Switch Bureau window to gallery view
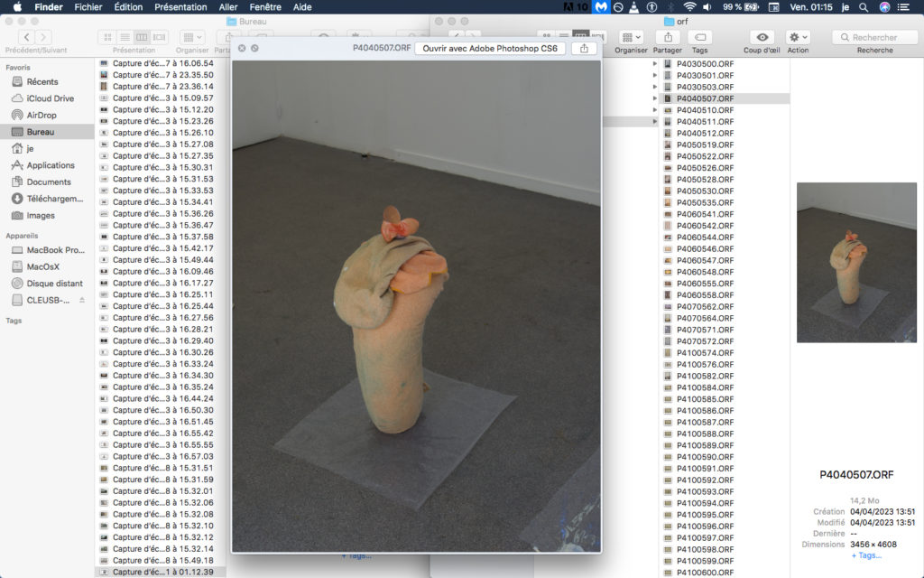 click(160, 37)
